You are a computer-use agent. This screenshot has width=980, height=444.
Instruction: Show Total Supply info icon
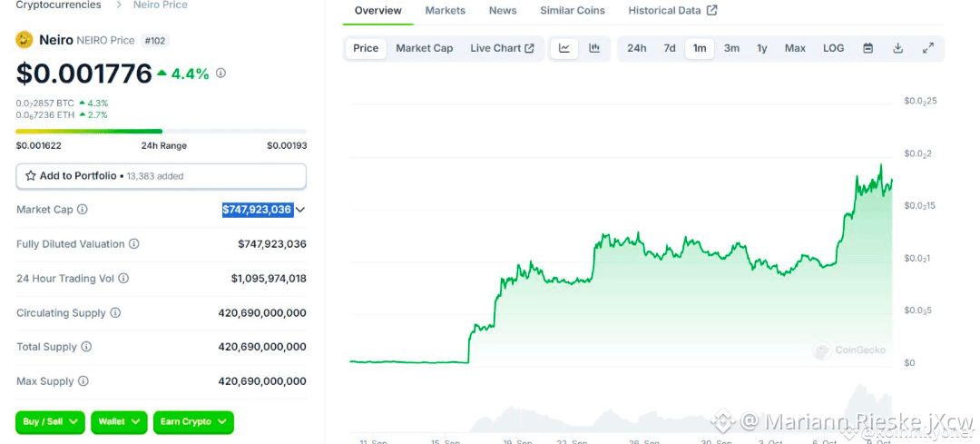point(86,347)
